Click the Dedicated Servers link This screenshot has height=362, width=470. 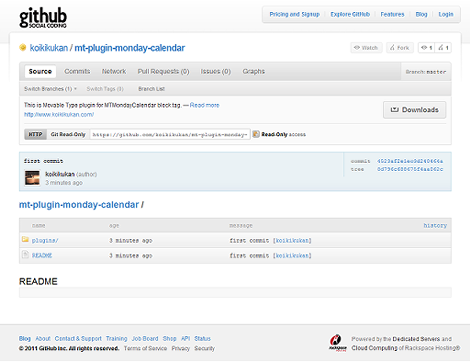[x=416, y=339]
